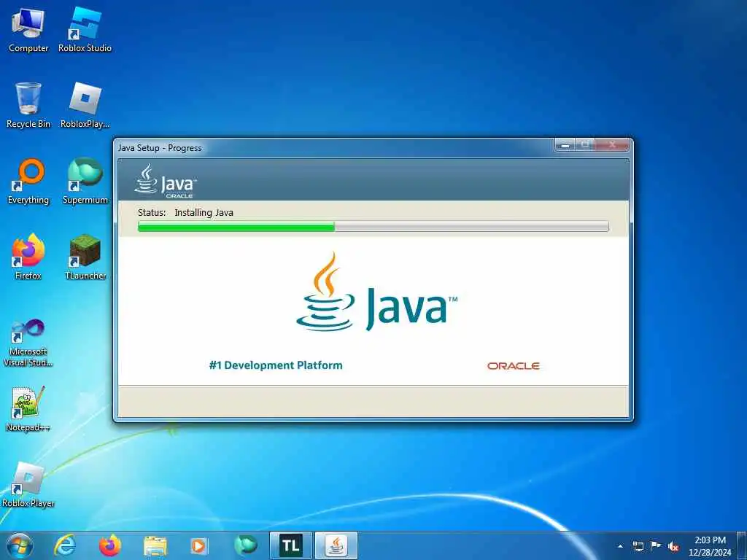
Task: Close the Java Setup window
Action: 613,145
